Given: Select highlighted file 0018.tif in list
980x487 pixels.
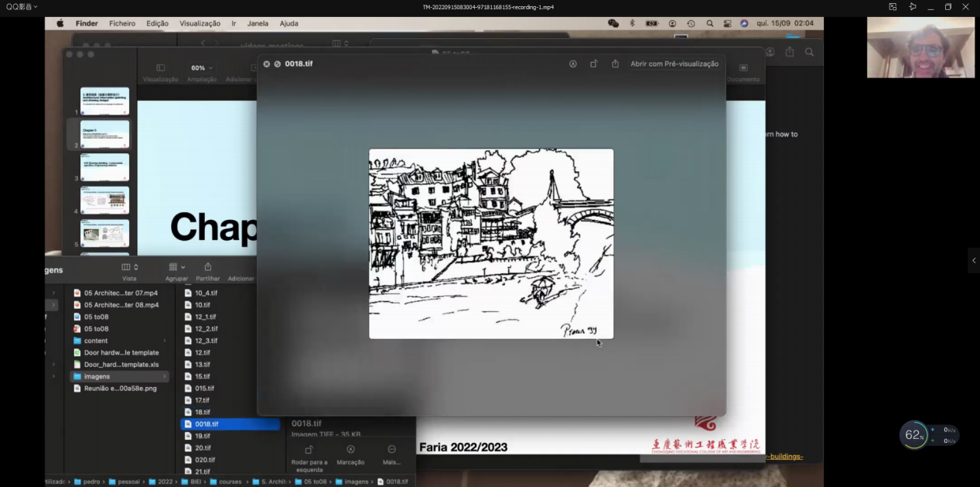Looking at the screenshot, I should (230, 424).
